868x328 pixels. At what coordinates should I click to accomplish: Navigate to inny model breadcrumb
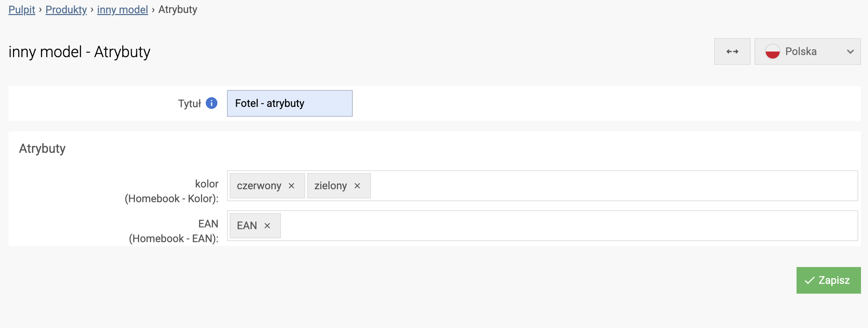[123, 9]
